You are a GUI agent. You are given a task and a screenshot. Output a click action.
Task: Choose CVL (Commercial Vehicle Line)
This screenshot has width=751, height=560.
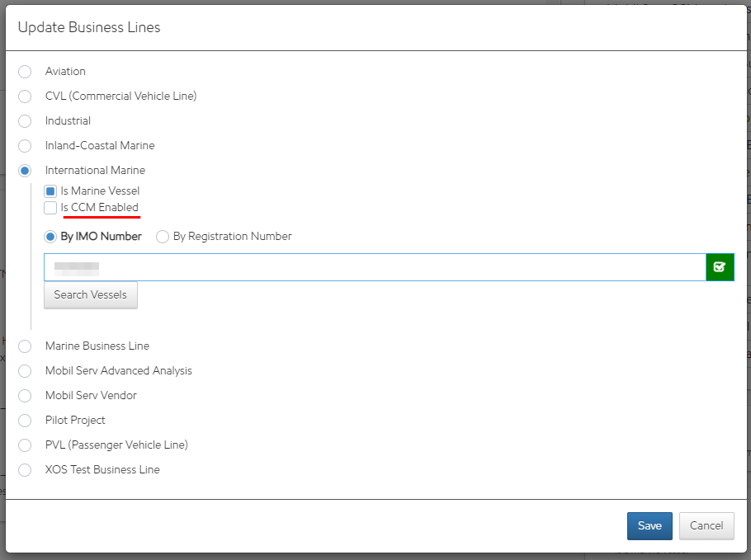coord(25,96)
